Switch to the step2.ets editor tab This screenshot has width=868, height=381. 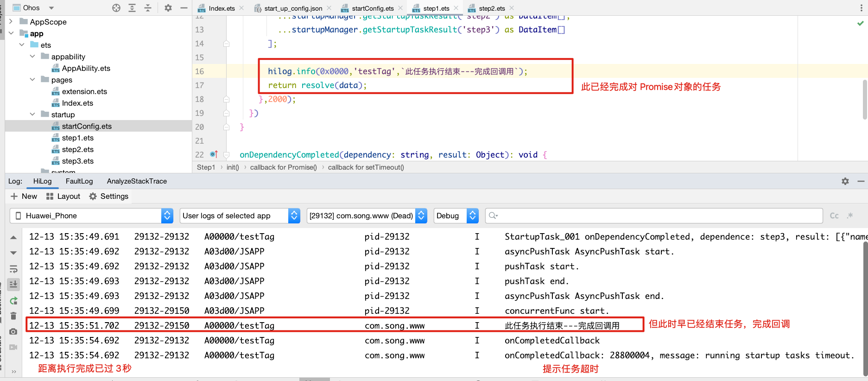click(x=492, y=8)
